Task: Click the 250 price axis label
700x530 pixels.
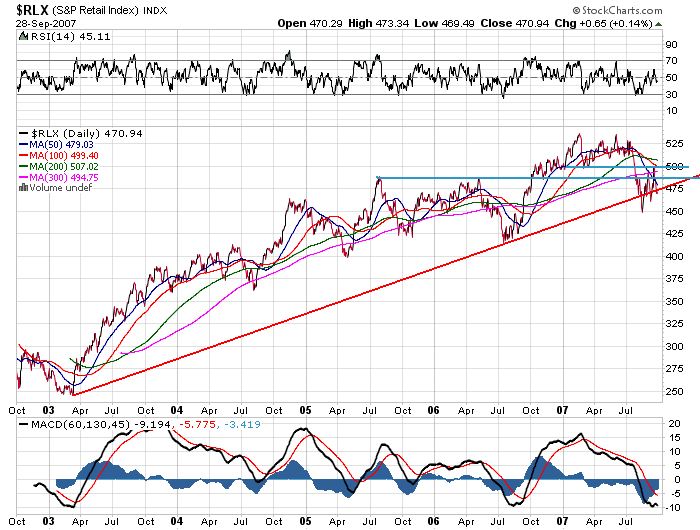Action: [674, 392]
